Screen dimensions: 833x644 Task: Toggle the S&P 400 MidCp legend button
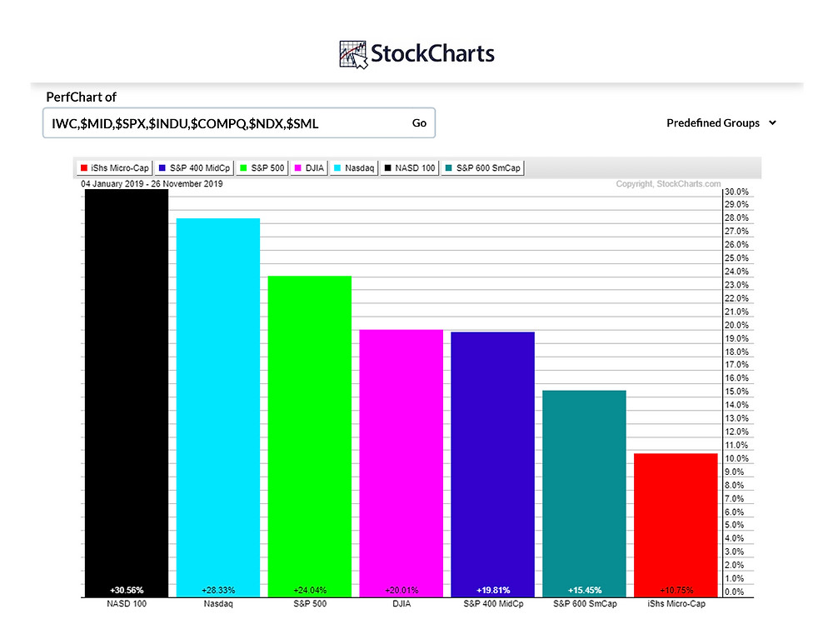pos(194,168)
